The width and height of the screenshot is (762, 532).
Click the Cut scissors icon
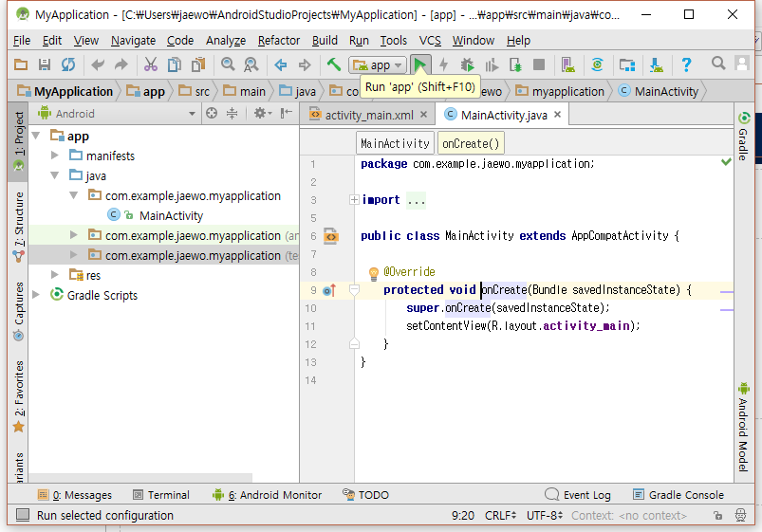point(151,64)
